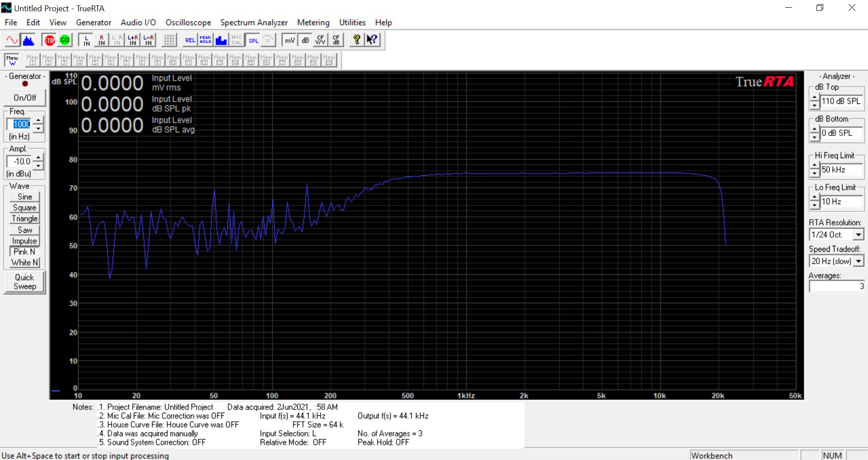Click the Mem 20 memory icon
This screenshot has width=868, height=460.
[329, 60]
